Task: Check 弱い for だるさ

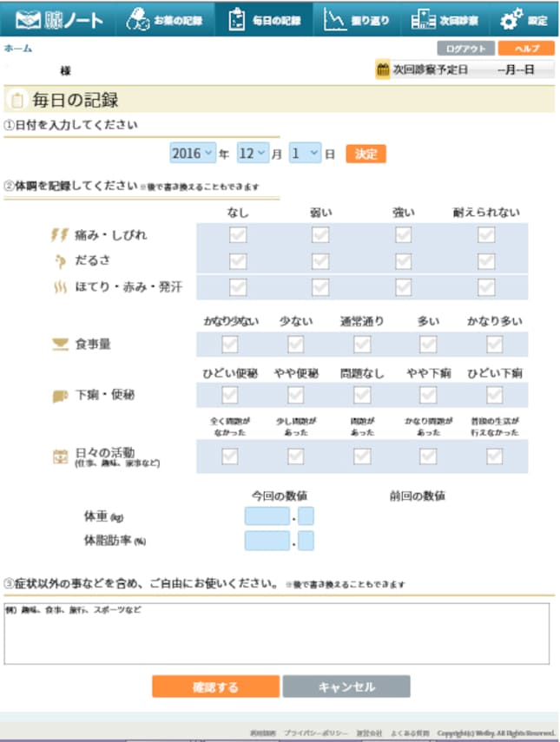Action: (x=320, y=260)
